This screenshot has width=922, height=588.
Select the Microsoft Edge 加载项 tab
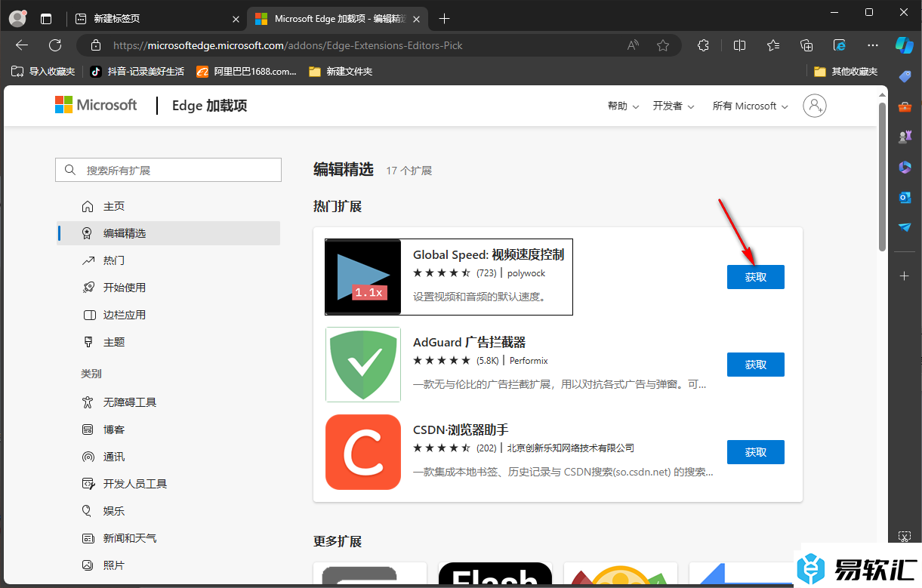coord(338,18)
